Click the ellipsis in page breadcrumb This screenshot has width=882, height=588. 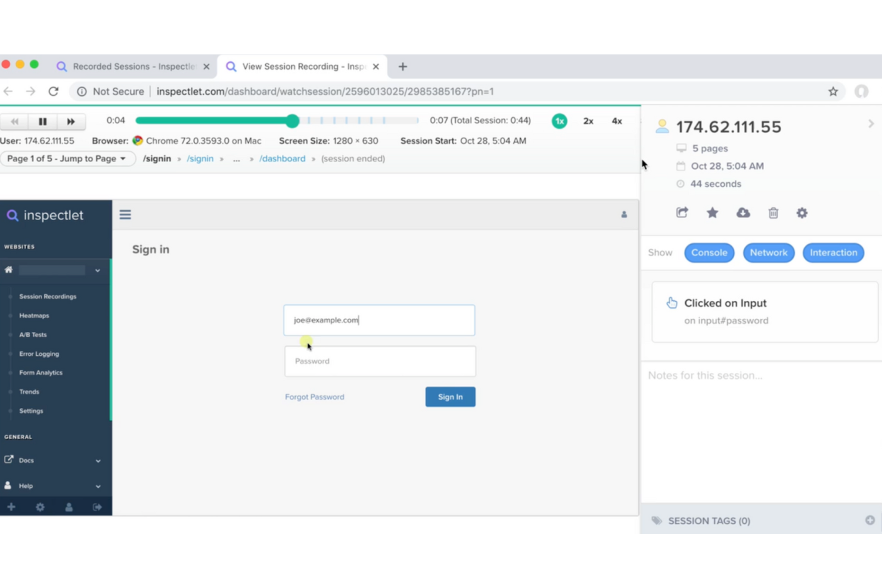(x=237, y=159)
